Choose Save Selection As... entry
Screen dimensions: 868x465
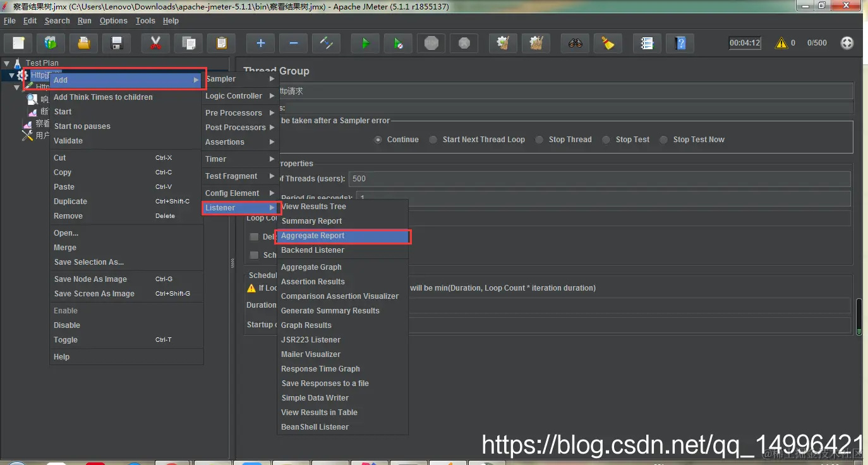[x=126, y=262]
